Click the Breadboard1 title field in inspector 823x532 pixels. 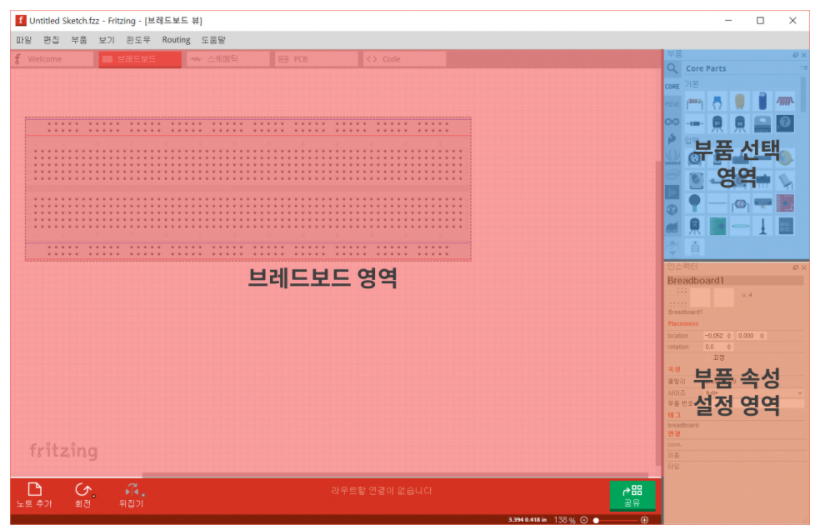point(735,281)
